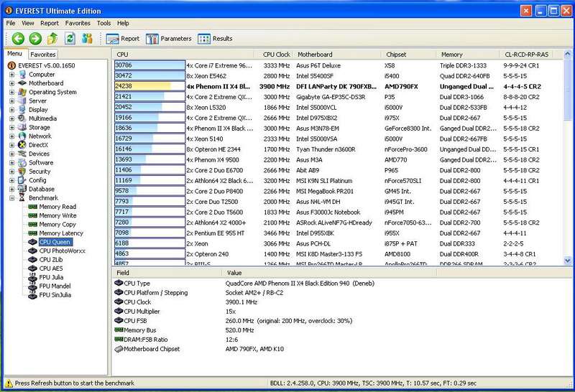
Task: Open the Favorites menu
Action: (x=78, y=23)
